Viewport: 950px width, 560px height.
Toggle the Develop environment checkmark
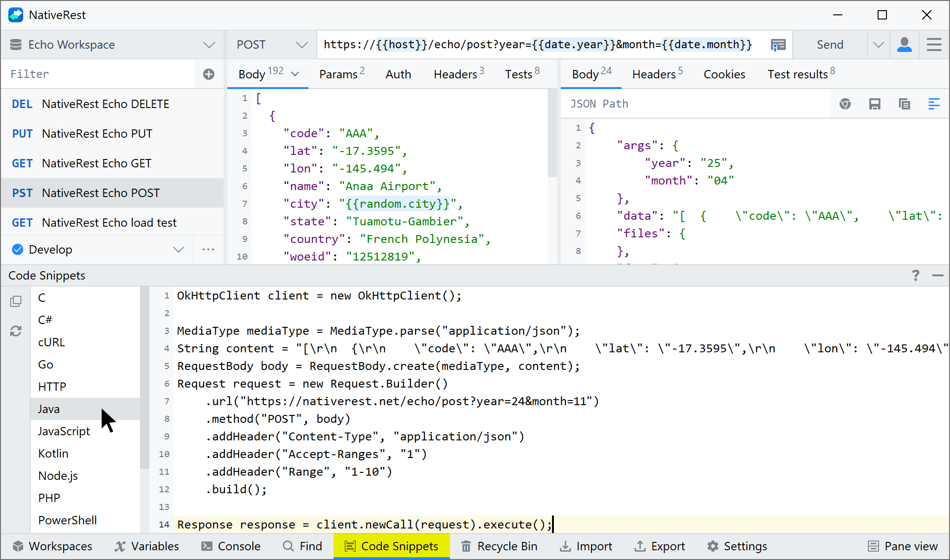(x=18, y=249)
